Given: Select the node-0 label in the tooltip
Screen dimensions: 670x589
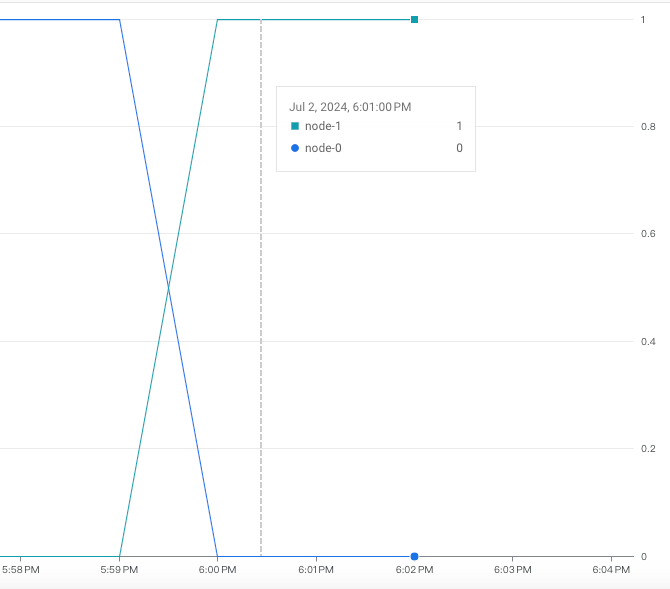Looking at the screenshot, I should point(323,148).
